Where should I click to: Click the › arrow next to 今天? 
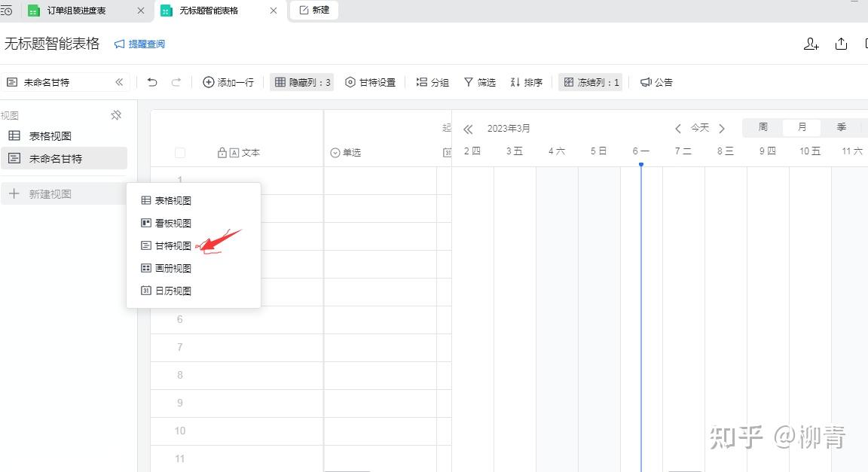point(722,128)
